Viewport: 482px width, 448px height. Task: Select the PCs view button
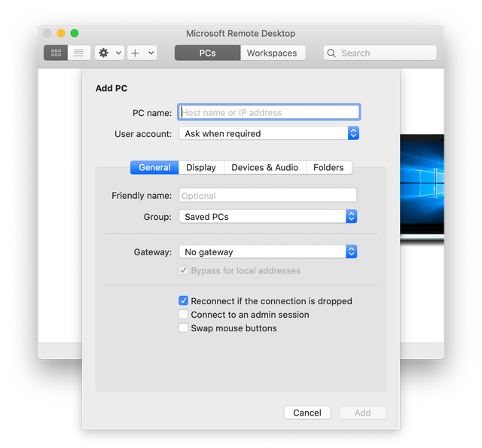coord(207,53)
